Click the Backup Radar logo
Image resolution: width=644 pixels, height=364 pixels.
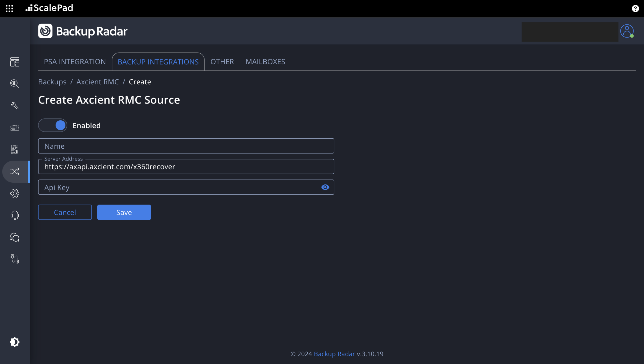83,31
